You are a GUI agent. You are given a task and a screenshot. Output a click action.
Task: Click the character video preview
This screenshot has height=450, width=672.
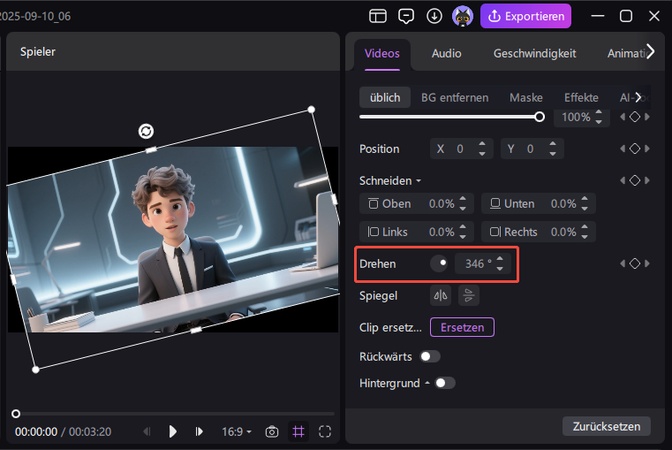pos(173,239)
